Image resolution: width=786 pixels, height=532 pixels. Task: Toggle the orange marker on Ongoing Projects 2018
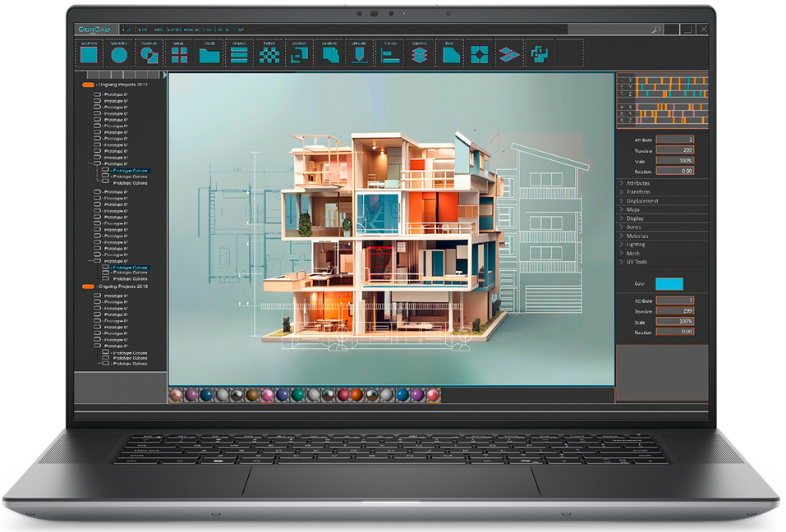pyautogui.click(x=88, y=287)
